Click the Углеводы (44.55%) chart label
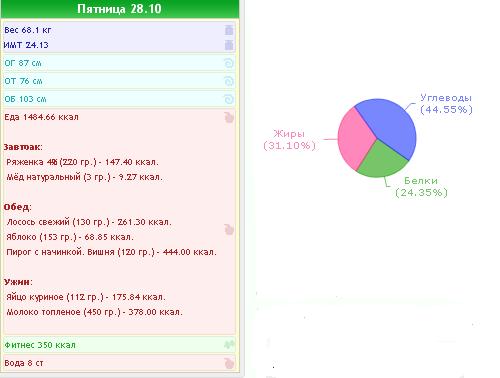 coord(446,104)
